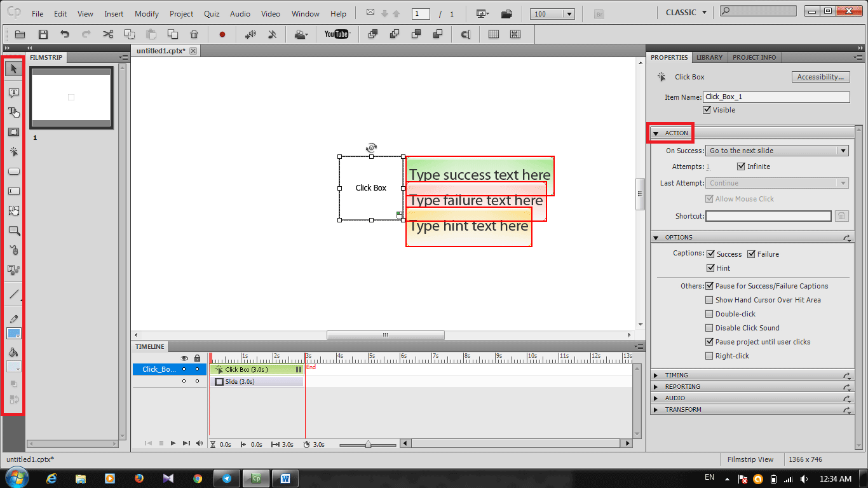Open the Quiz menu
Viewport: 868px width, 488px height.
(212, 13)
